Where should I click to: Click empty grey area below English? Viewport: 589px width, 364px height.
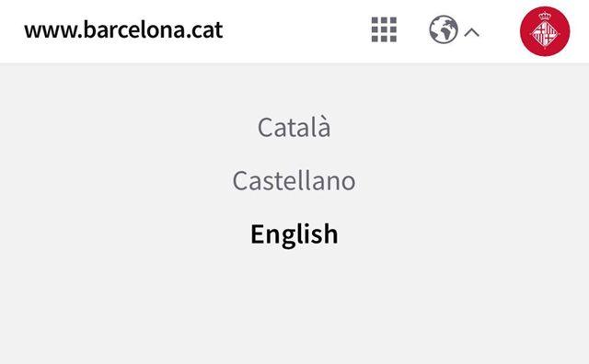[x=294, y=308]
